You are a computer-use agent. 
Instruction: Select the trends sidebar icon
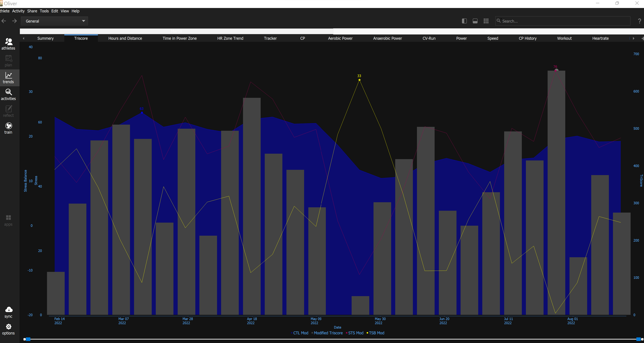pos(8,78)
